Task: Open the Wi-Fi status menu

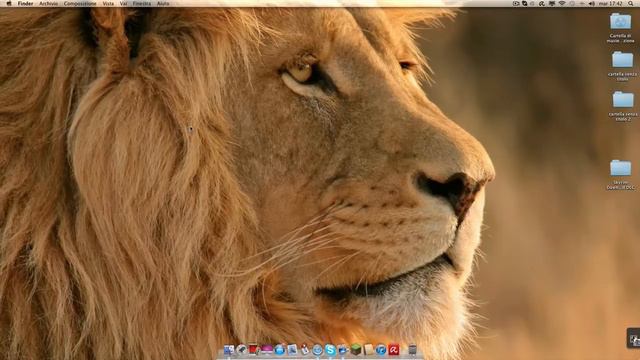Action: click(562, 3)
